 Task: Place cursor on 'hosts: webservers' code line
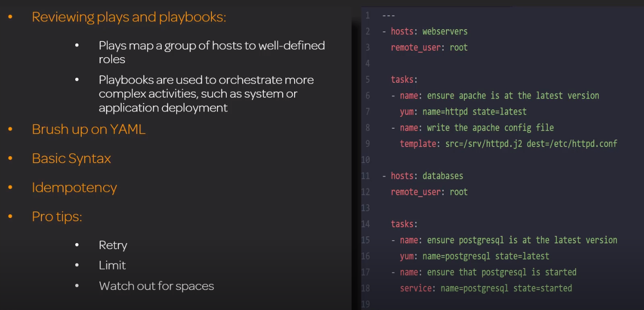coord(429,32)
